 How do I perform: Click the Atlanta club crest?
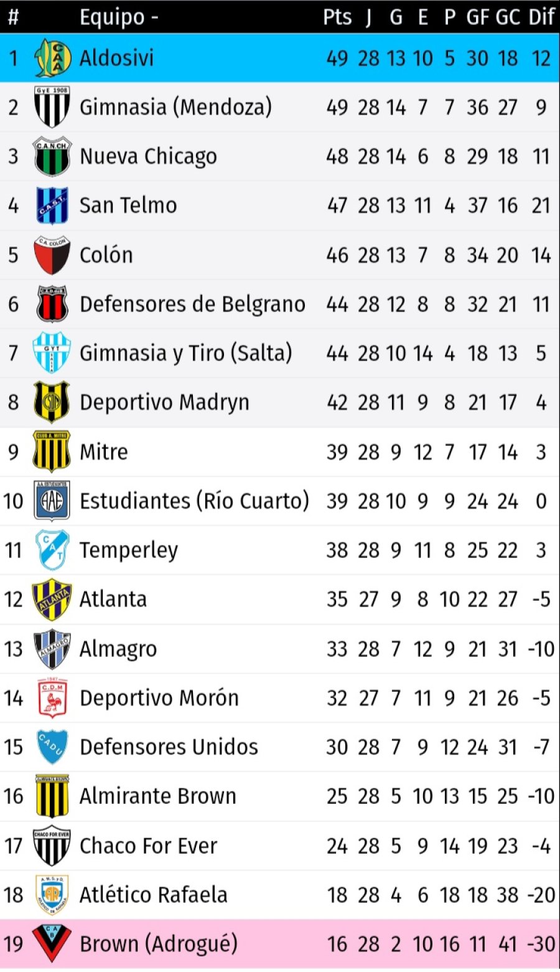pyautogui.click(x=52, y=599)
